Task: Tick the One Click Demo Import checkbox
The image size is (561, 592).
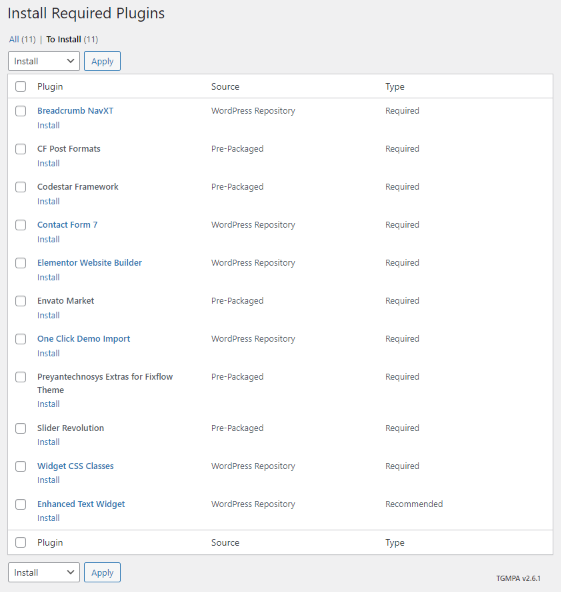Action: (x=20, y=339)
